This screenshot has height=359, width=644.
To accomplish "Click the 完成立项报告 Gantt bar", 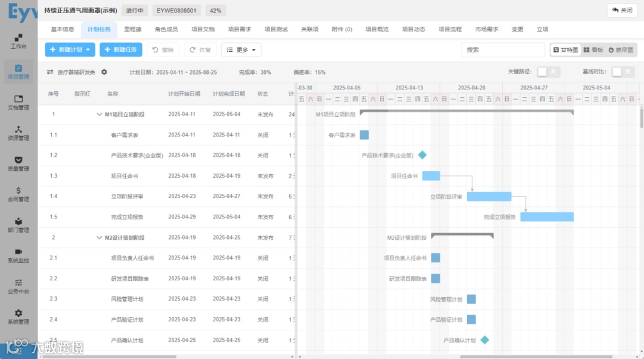I will click(x=547, y=217).
